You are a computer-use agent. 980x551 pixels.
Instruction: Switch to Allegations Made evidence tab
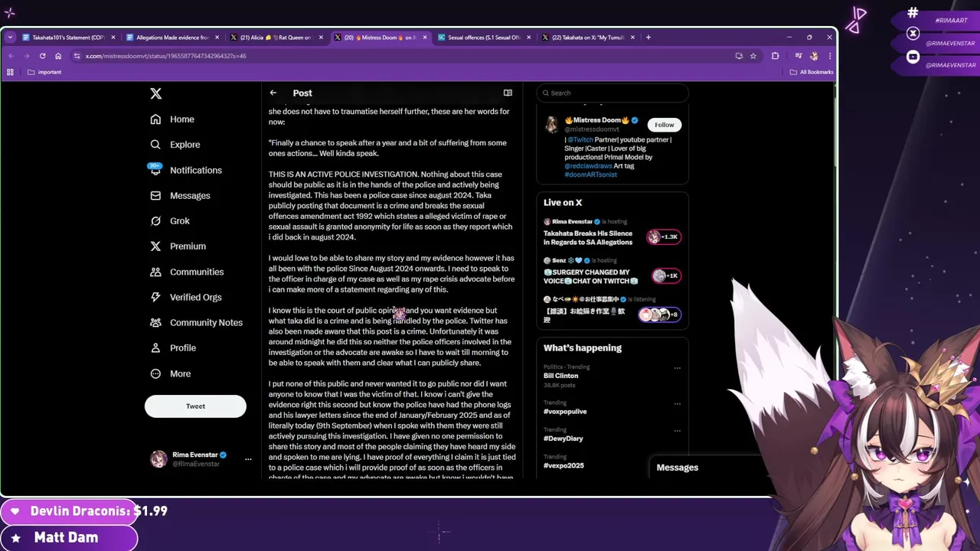coord(173,37)
